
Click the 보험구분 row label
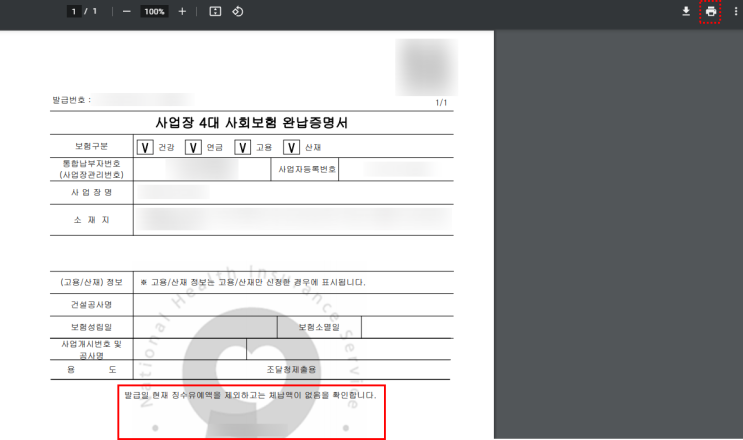point(91,146)
